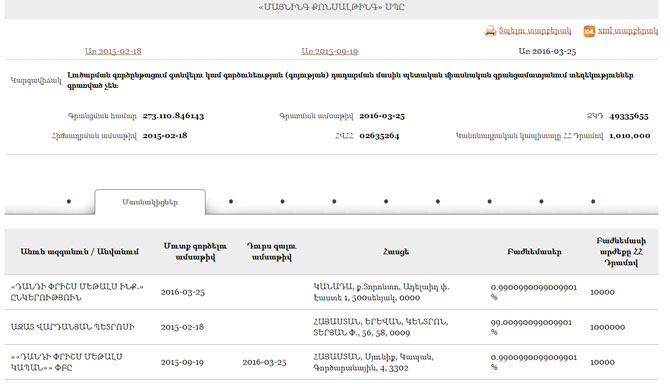The height and width of the screenshot is (384, 670).
Task: Open the dot tab left of Մասնակիցներ
Action: click(69, 201)
